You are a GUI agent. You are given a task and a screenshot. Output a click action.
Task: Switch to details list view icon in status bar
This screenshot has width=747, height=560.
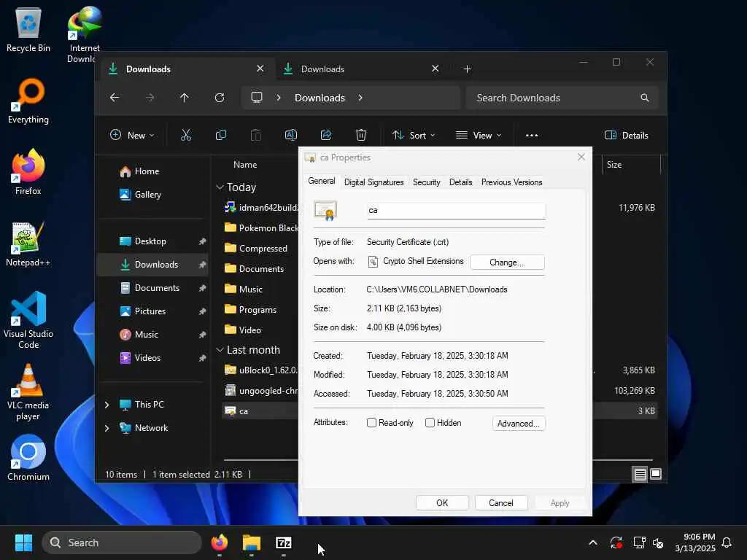[640, 474]
